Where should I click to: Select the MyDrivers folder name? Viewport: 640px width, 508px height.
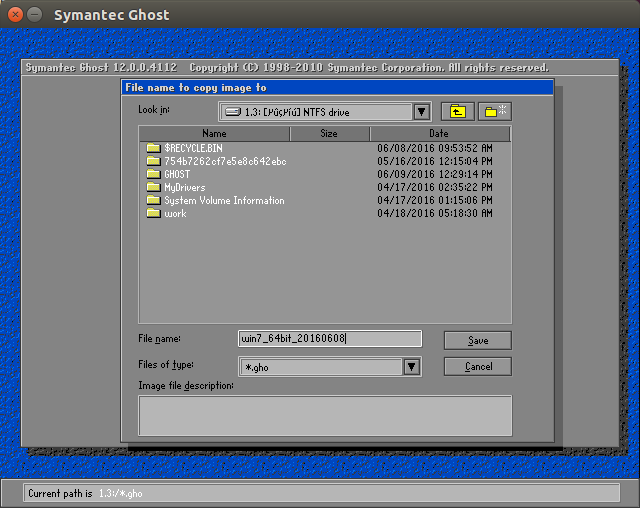185,187
